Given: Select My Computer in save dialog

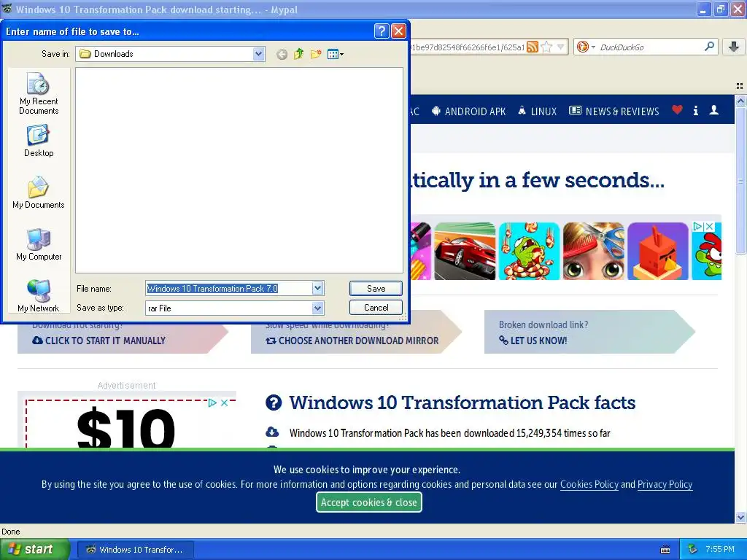Looking at the screenshot, I should point(39,245).
